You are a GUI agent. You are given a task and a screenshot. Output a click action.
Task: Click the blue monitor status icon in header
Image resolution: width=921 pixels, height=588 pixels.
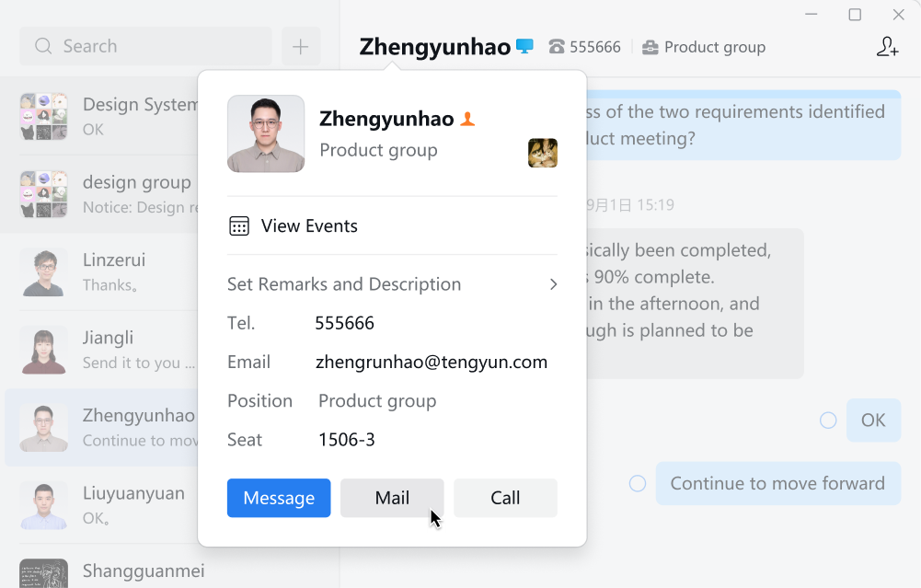click(524, 46)
